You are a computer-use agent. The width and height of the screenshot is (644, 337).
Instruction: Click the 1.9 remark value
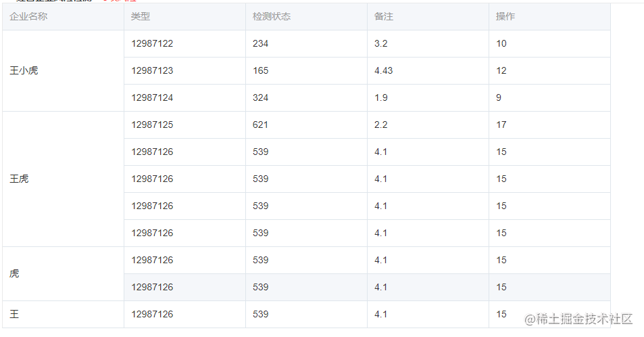point(380,97)
